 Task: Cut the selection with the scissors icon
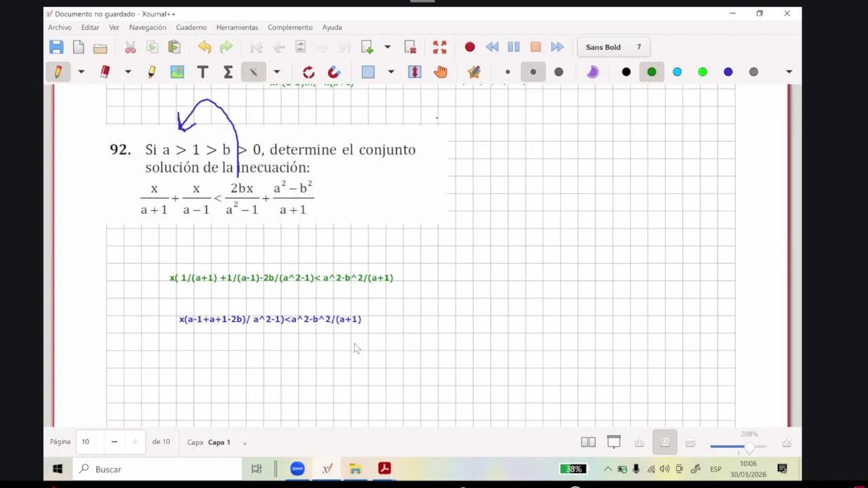[130, 47]
